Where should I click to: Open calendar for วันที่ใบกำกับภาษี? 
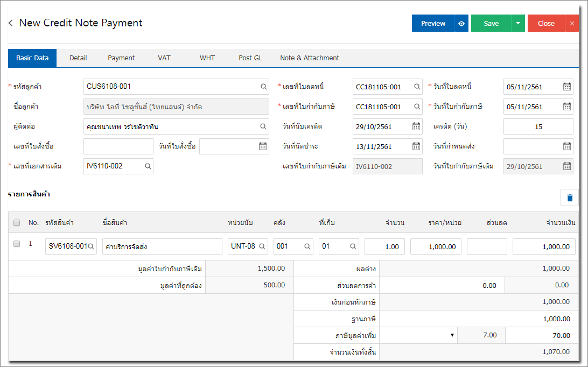(x=567, y=107)
